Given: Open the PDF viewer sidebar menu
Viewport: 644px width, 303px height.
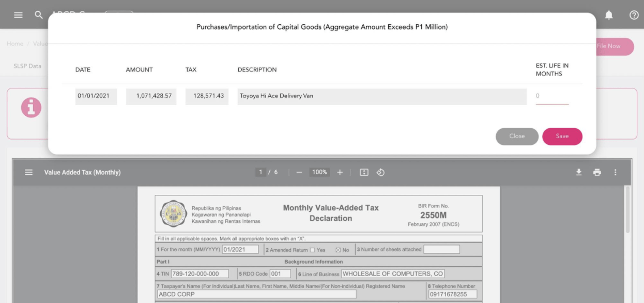Looking at the screenshot, I should tap(29, 172).
